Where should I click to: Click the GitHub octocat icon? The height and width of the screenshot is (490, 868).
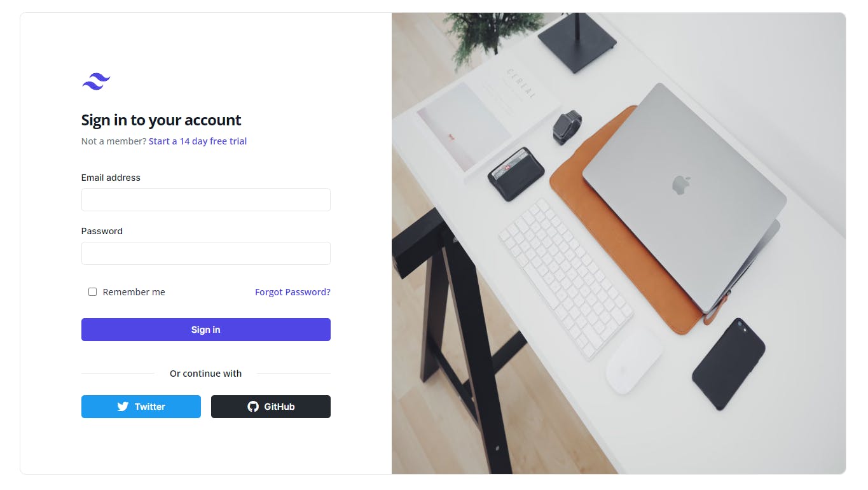(x=253, y=407)
